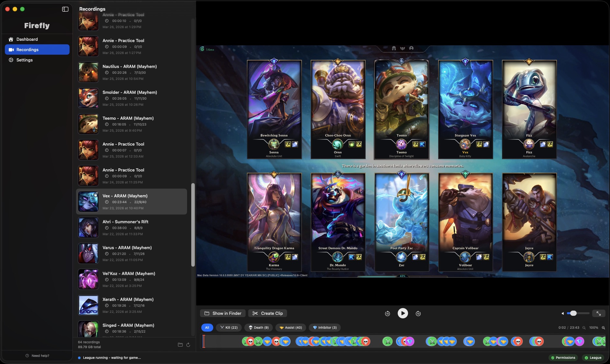The height and width of the screenshot is (364, 610).
Task: Open the Ahri - Summoner's Rift recording
Action: coord(131,227)
